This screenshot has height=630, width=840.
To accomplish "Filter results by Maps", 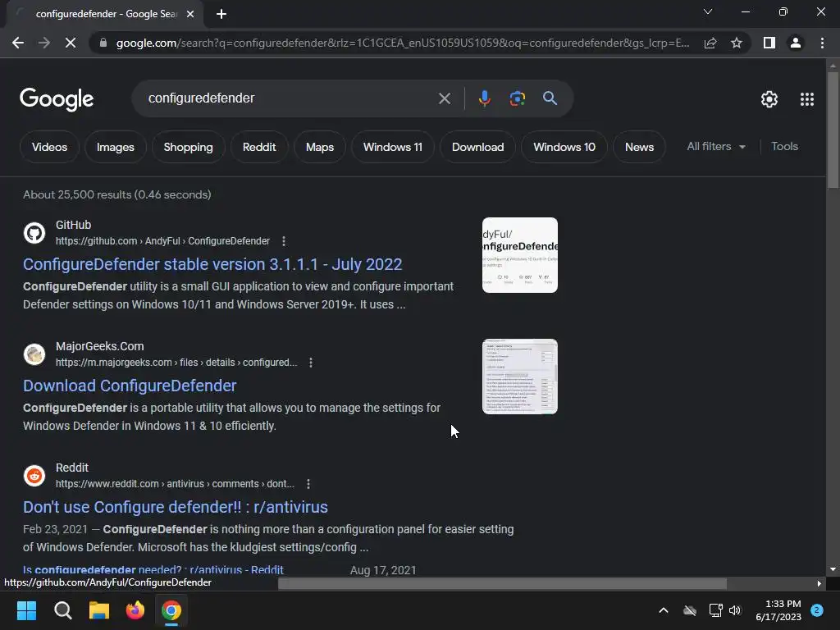I will (x=320, y=147).
